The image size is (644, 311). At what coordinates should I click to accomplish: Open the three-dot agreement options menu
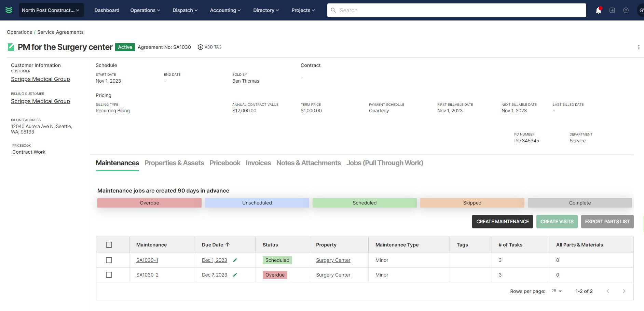[x=639, y=47]
